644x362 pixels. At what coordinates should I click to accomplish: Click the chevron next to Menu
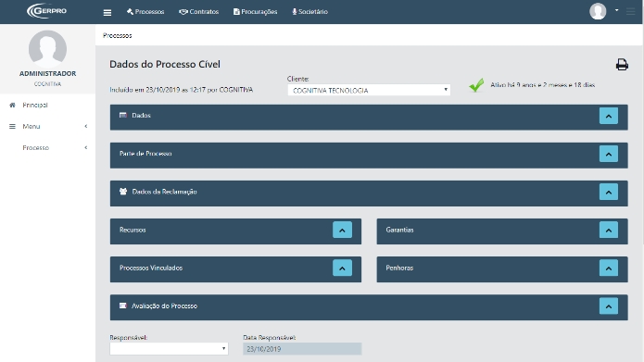[x=86, y=127]
